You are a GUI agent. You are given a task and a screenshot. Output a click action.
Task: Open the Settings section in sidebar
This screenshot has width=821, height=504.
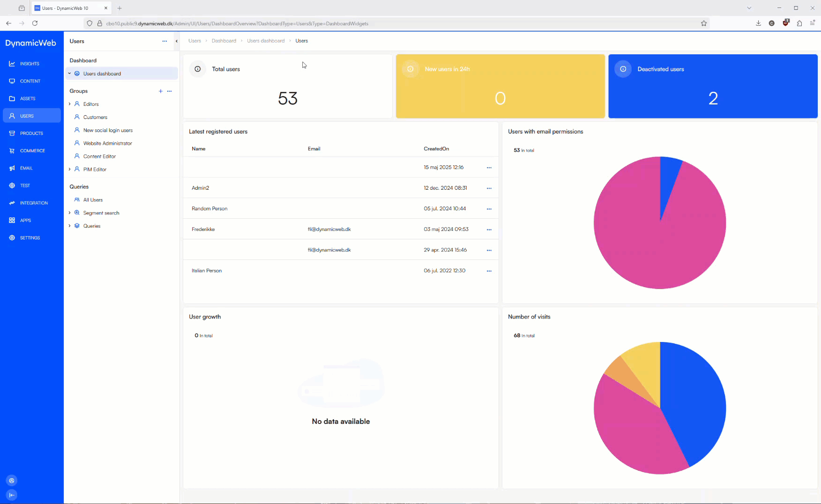[x=30, y=237]
